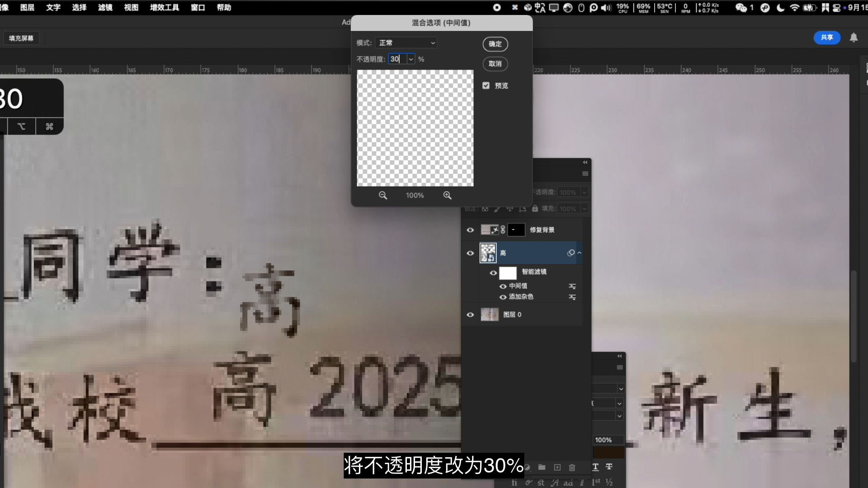Open the 滤镜 menu
The height and width of the screenshot is (488, 868).
point(105,7)
